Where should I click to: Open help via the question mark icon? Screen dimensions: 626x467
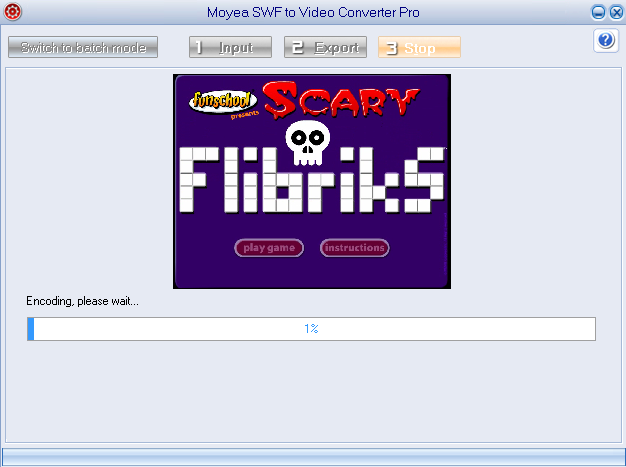point(606,40)
